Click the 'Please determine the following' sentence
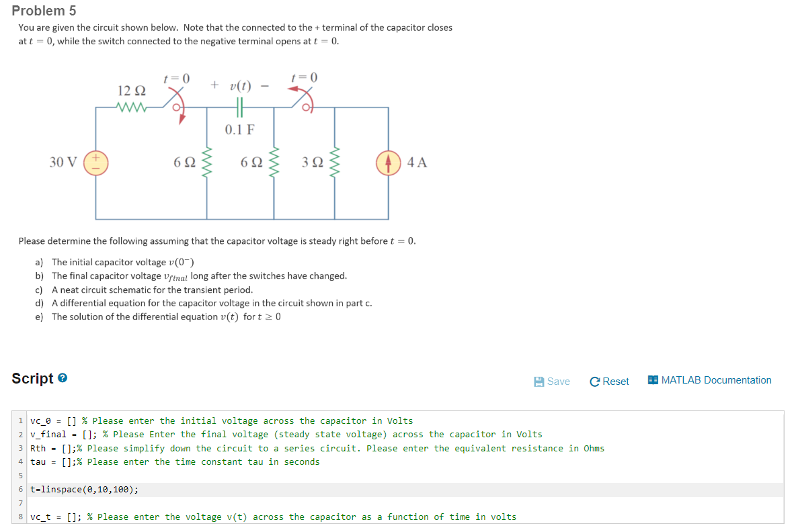 click(217, 241)
